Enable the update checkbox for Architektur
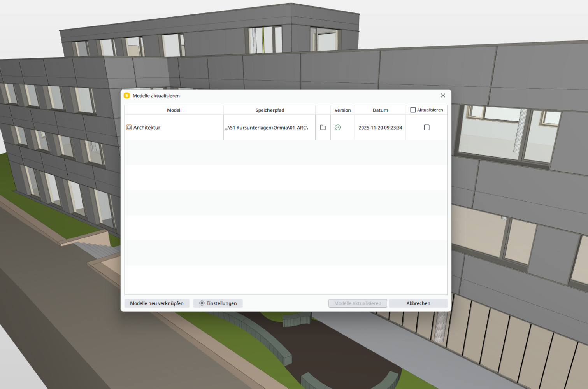This screenshot has height=389, width=588. click(427, 128)
